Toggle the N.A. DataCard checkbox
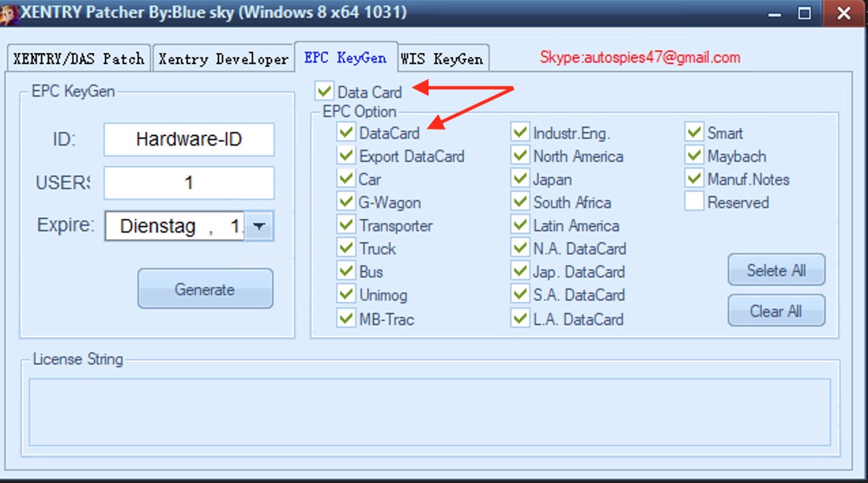This screenshot has width=868, height=483. [520, 248]
